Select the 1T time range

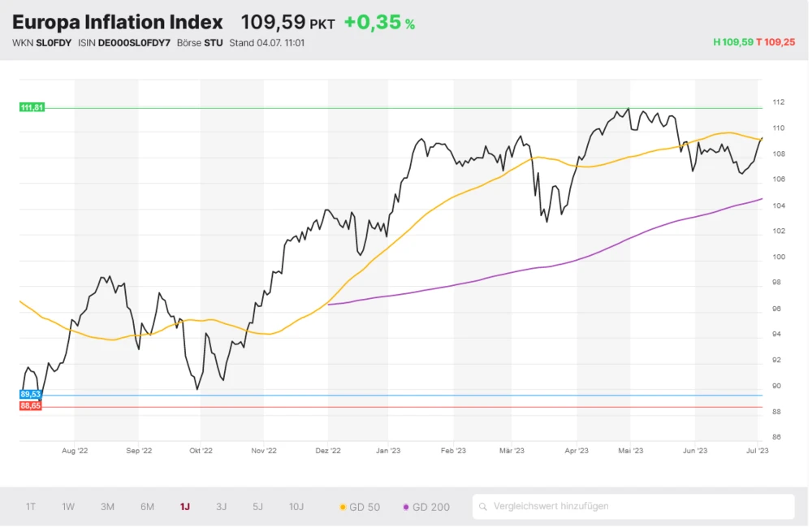(31, 507)
